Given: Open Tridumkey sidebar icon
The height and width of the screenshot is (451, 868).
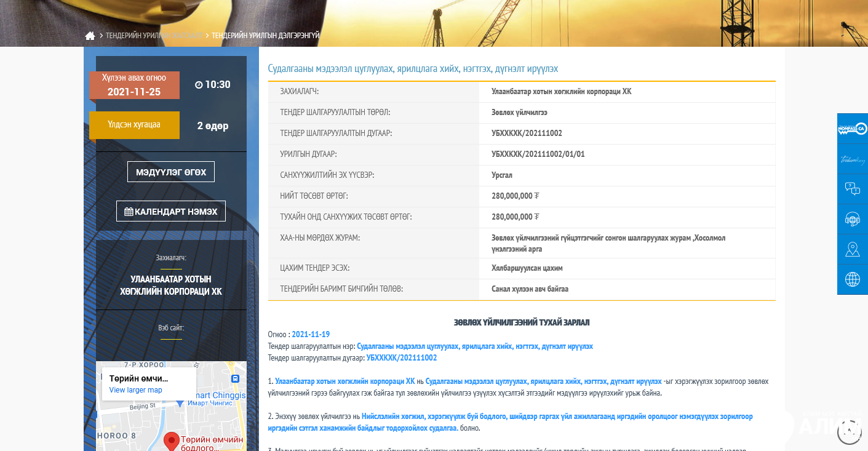Looking at the screenshot, I should pyautogui.click(x=853, y=159).
